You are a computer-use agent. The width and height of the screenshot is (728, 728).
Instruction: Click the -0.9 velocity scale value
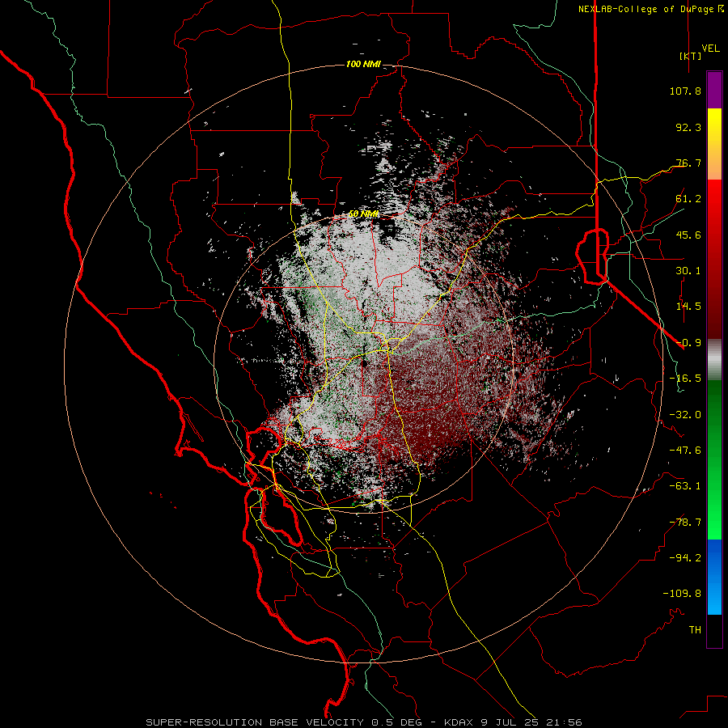(x=688, y=343)
